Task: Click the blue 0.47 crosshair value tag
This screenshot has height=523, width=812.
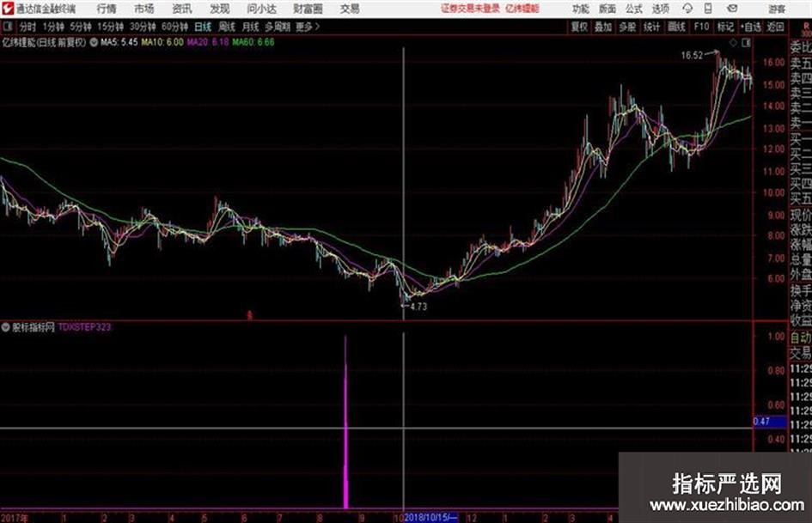Action: 770,421
